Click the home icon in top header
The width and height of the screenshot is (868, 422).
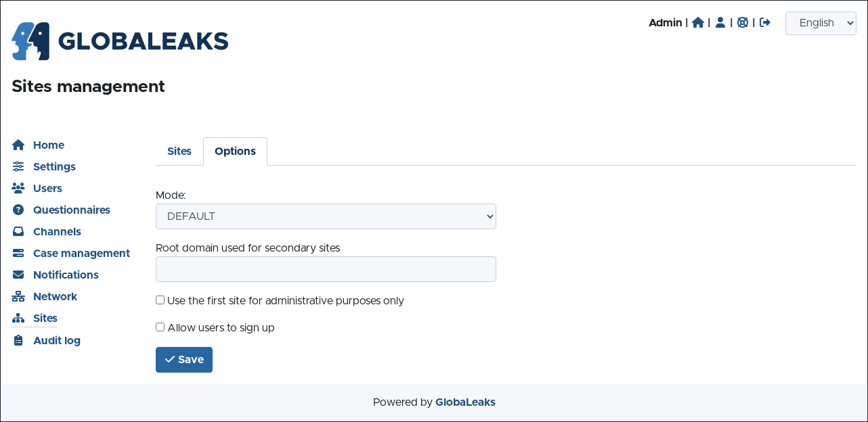coord(698,22)
